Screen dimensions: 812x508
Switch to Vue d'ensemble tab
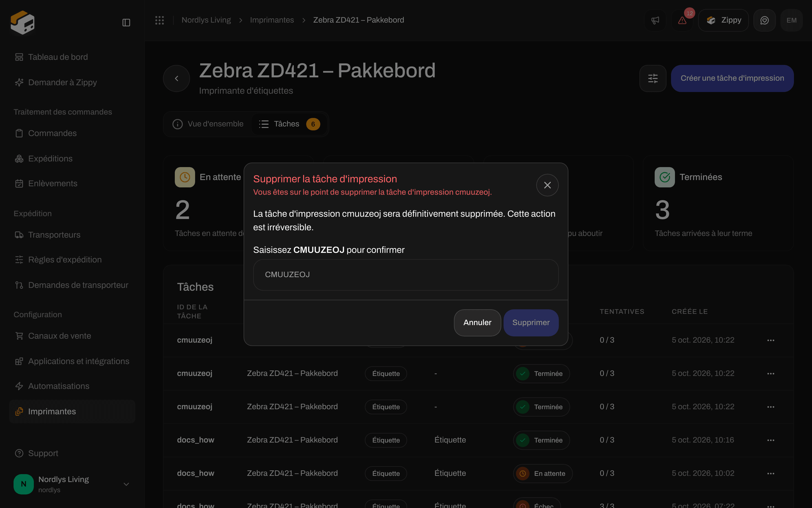[x=208, y=124]
